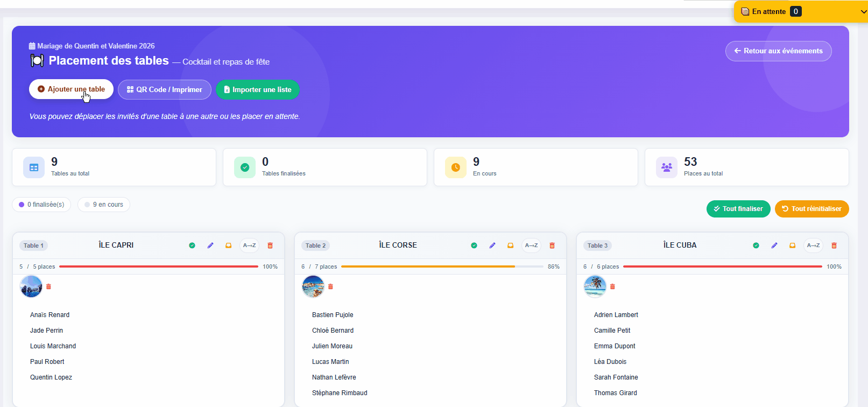Click the ÎLE CUBA palm tree thumbnail
Screen dimensions: 868x407
click(595, 286)
